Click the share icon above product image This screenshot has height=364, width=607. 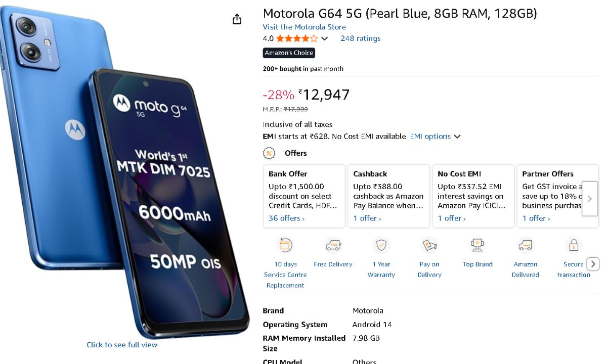click(237, 19)
